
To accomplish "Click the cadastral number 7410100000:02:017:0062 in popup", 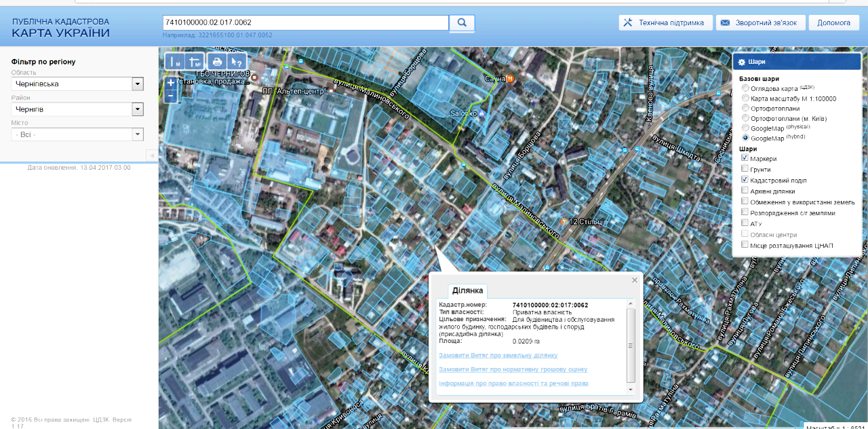I will click(551, 305).
